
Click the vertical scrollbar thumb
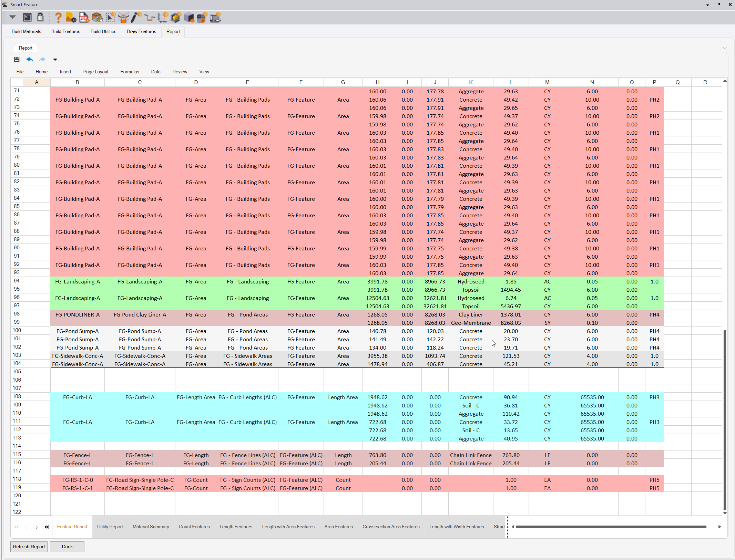724,420
